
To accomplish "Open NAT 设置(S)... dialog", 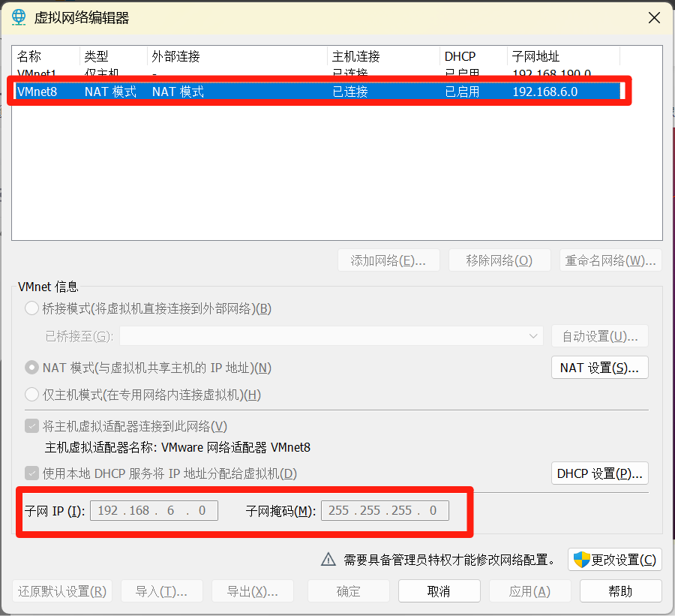I will point(600,368).
